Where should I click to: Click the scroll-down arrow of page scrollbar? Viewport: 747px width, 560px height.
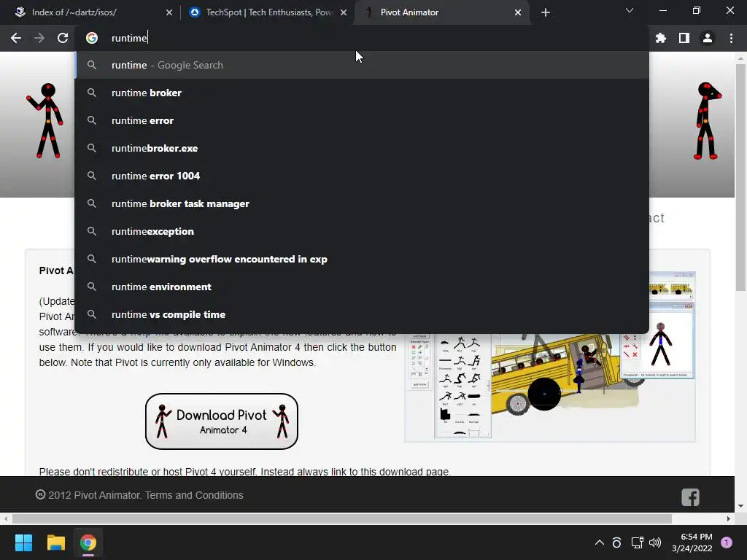(740, 506)
